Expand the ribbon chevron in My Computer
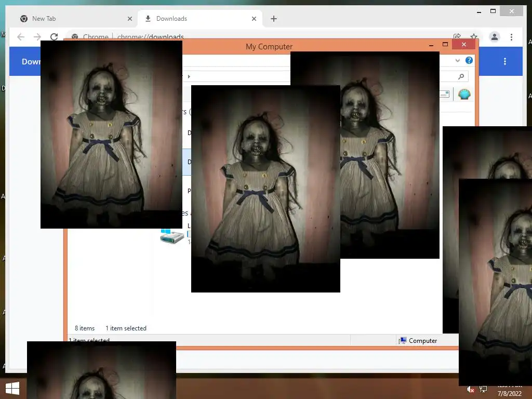The image size is (532, 399). [458, 60]
